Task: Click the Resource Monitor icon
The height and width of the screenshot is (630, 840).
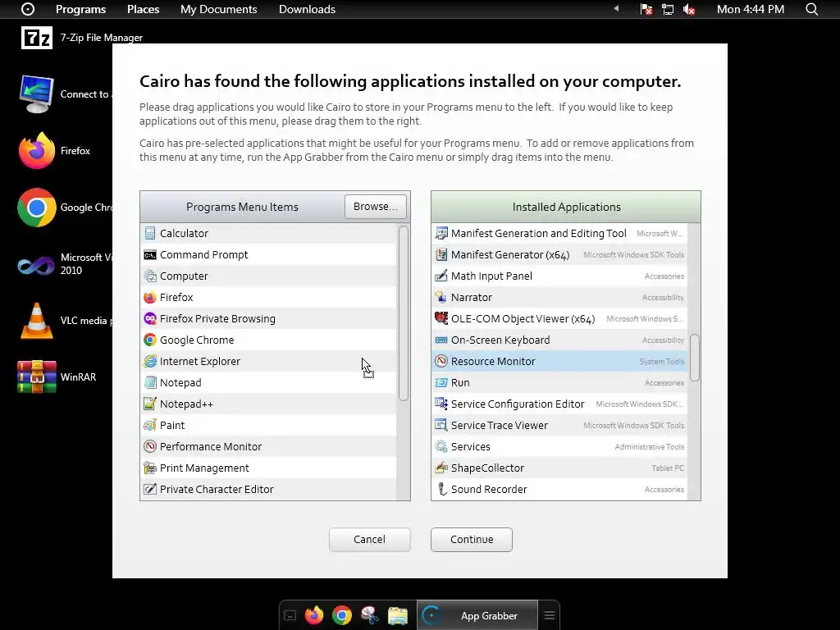Action: point(441,361)
